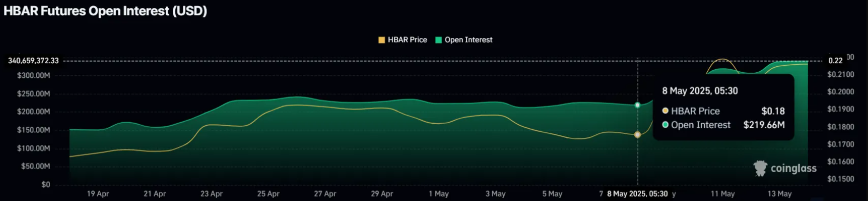Viewport: 868px width, 201px height.
Task: Click the HBAR Futures Open Interest title
Action: pos(105,11)
